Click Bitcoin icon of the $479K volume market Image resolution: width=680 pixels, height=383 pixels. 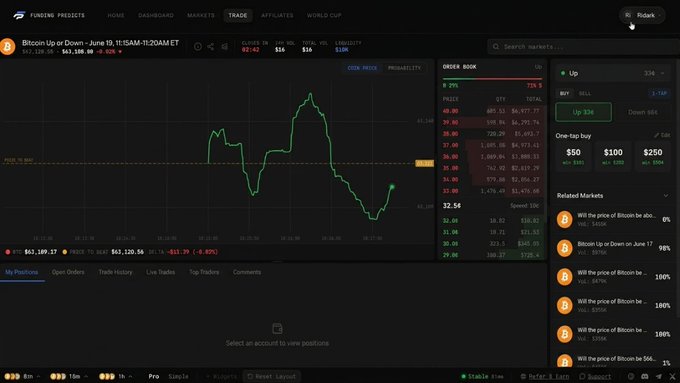point(565,277)
